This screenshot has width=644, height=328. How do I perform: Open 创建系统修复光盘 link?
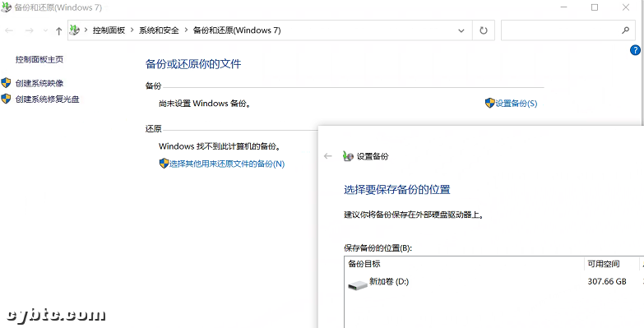(x=47, y=99)
